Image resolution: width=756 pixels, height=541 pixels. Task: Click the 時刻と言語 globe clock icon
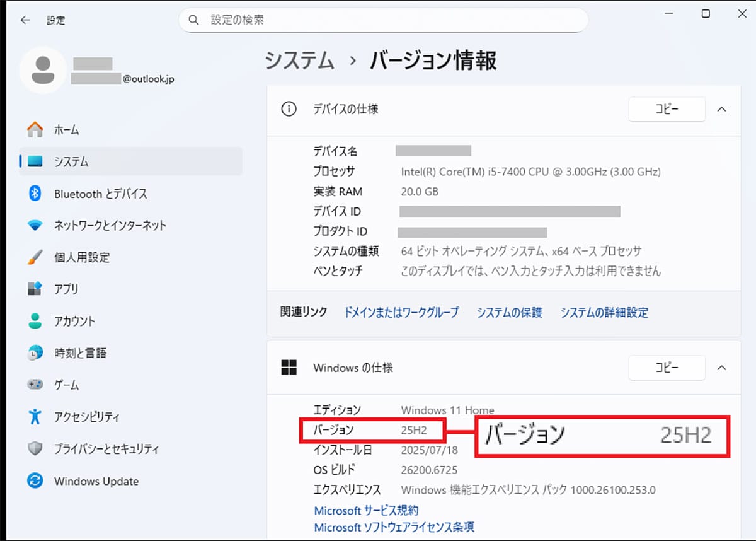35,353
